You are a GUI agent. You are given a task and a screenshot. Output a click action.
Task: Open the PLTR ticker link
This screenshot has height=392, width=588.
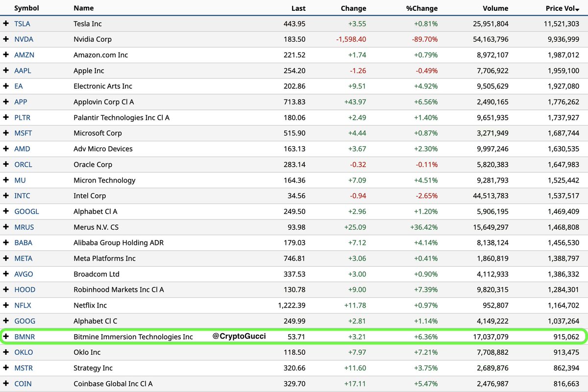coord(23,118)
